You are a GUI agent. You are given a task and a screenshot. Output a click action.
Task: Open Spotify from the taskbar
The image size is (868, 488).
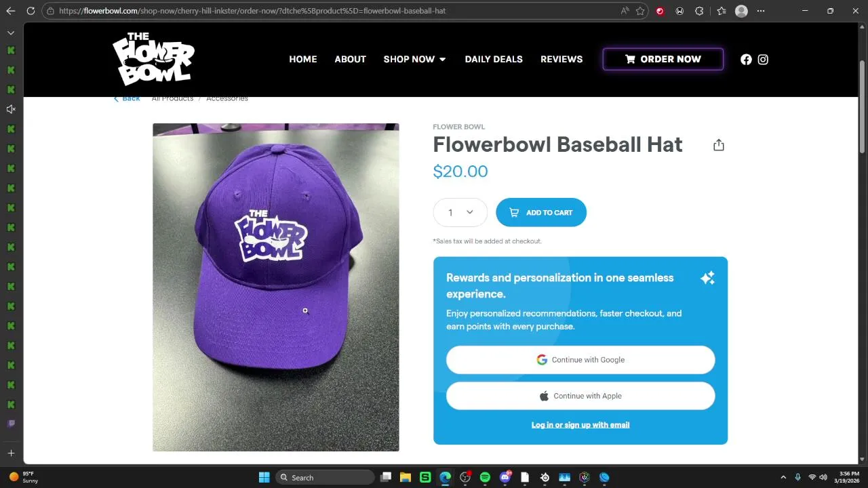click(485, 477)
